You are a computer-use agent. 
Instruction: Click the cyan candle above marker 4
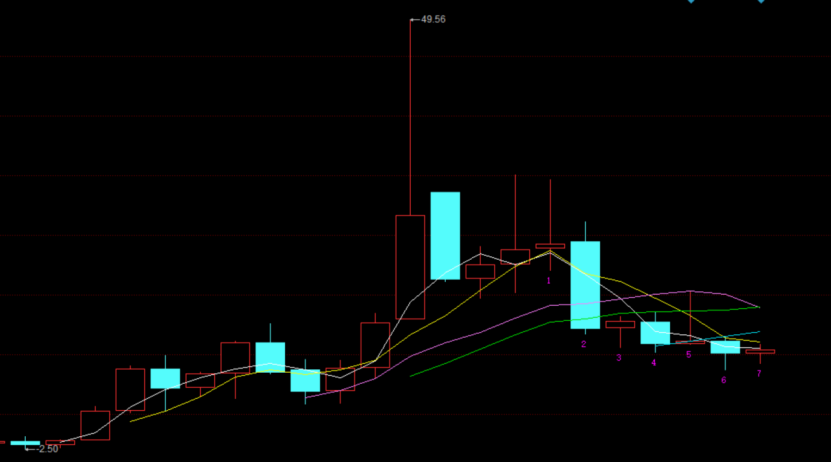(655, 333)
